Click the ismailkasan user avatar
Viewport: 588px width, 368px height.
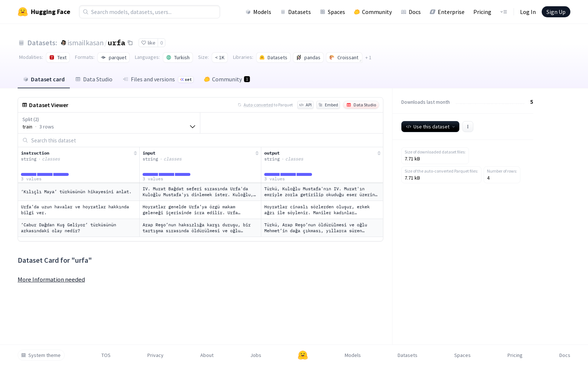(64, 43)
